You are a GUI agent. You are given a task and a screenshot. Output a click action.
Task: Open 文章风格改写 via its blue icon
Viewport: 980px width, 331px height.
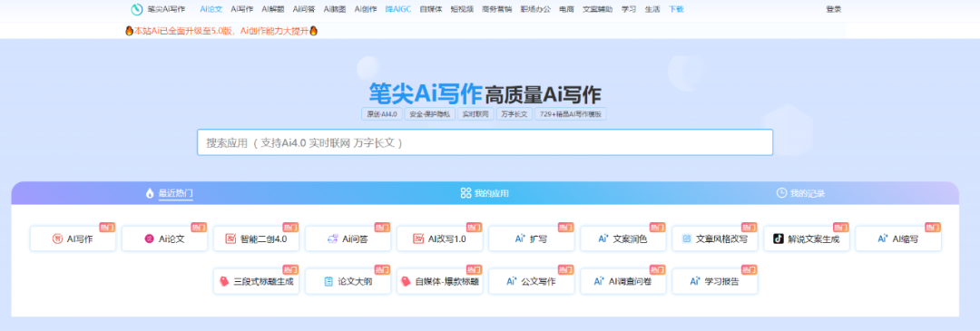pos(687,239)
